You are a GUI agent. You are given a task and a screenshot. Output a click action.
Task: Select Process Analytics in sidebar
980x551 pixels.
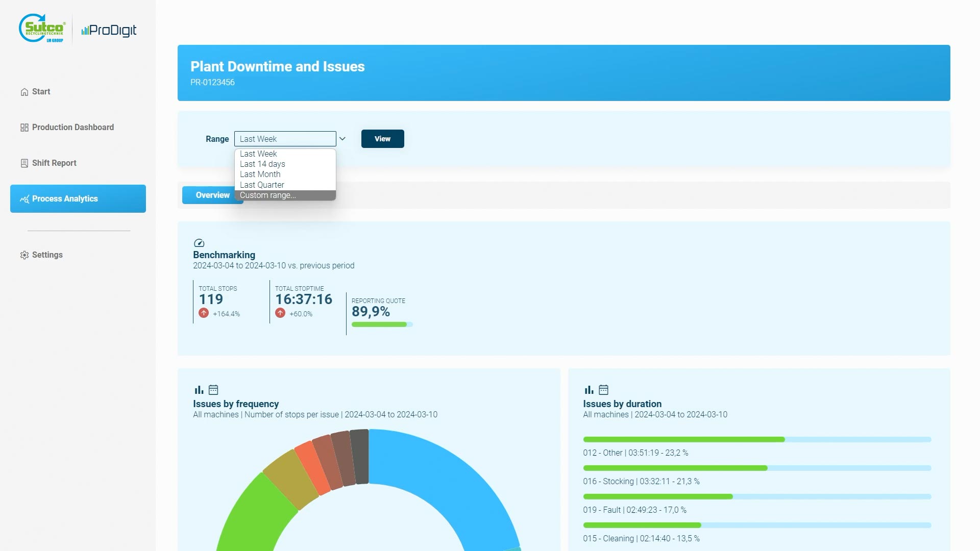tap(78, 198)
